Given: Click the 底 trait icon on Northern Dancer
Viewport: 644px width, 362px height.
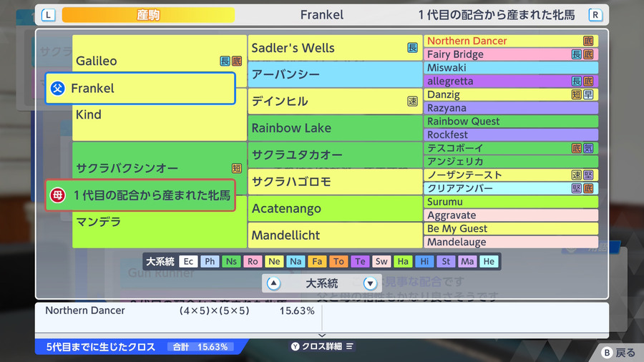Looking at the screenshot, I should pos(588,41).
